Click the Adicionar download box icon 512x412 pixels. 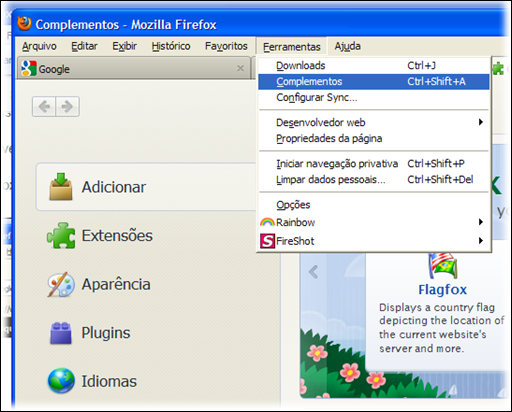coord(61,187)
